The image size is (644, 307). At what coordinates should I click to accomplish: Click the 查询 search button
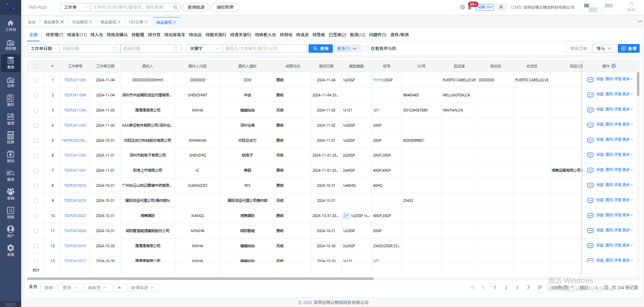point(320,48)
